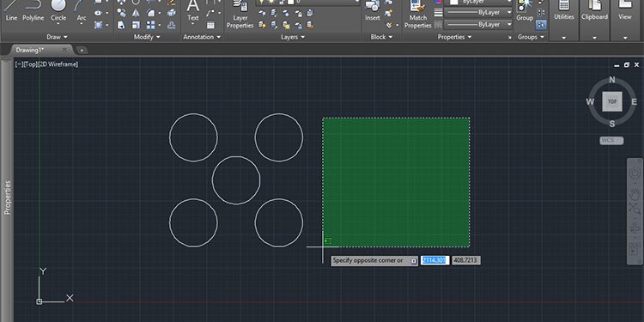
Task: Toggle the Properties palette side bar
Action: click(x=8, y=197)
